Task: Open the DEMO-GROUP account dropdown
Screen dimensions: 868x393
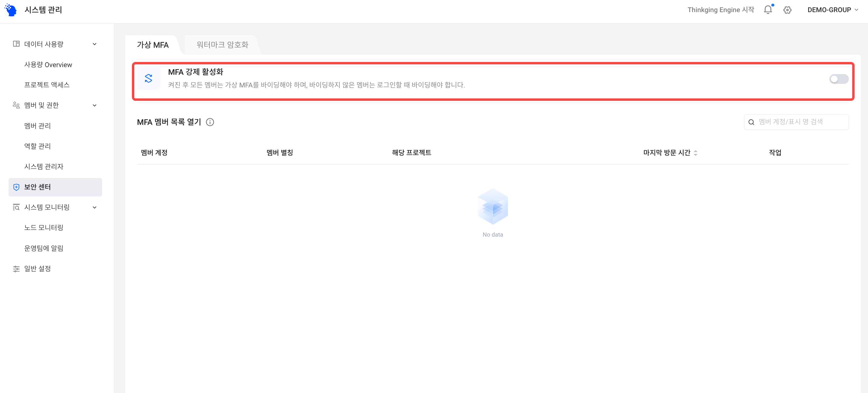Action: (833, 10)
